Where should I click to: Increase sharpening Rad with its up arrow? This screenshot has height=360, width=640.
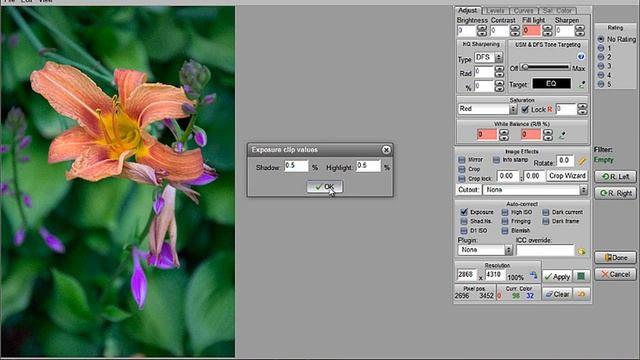tap(499, 70)
